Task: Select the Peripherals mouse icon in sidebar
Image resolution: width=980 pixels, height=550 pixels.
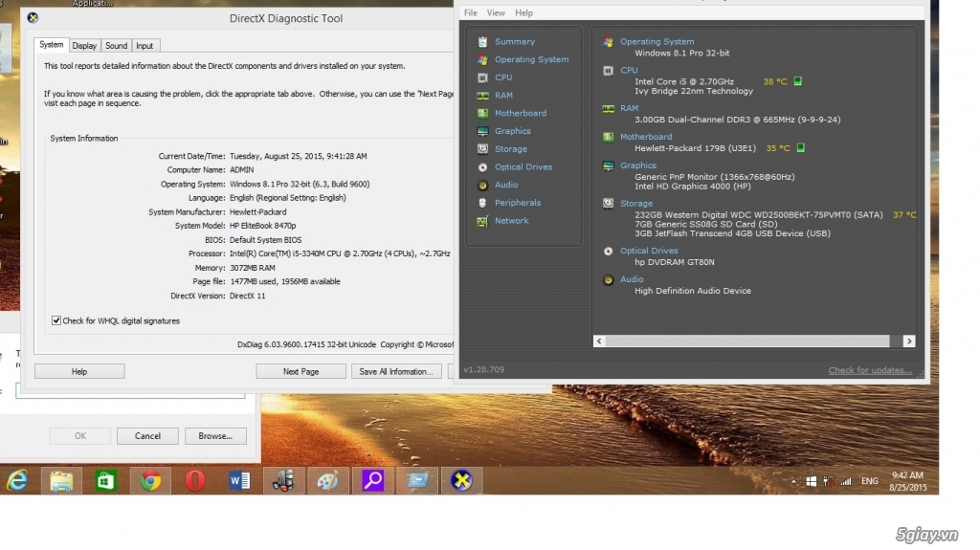Action: point(482,203)
